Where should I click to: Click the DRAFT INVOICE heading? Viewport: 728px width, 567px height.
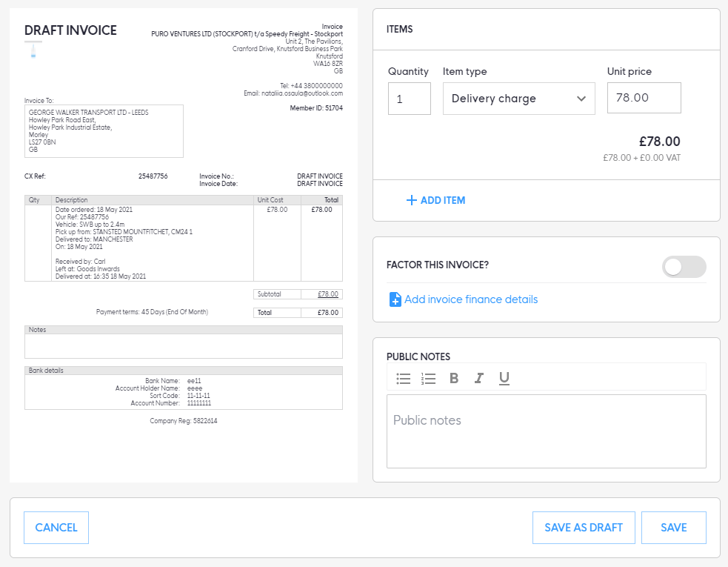[x=70, y=30]
